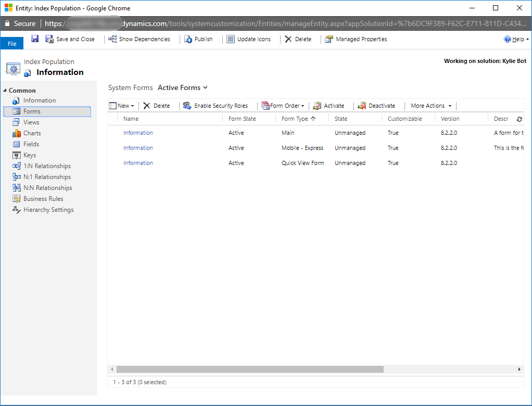Sort by the Version column header
Screen dimensions: 532x406
click(450, 119)
